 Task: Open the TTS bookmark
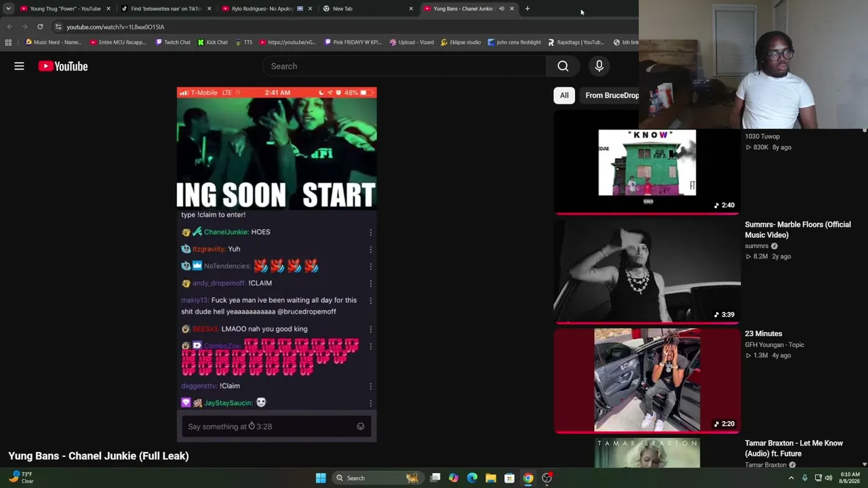click(x=243, y=42)
